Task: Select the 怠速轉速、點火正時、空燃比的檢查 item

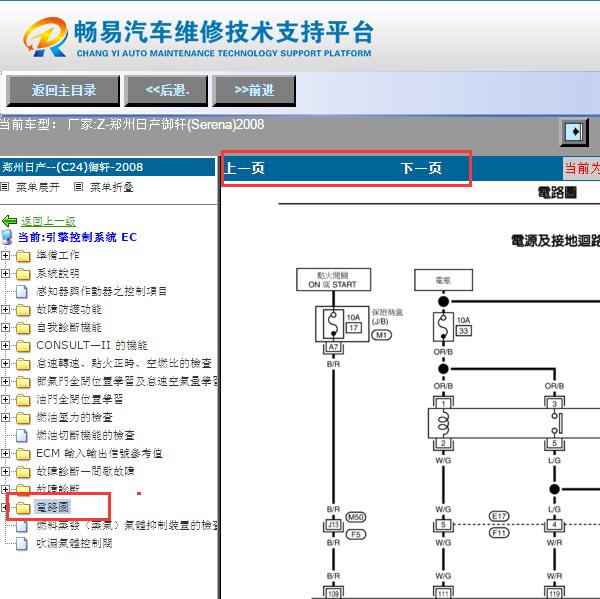Action: (x=124, y=363)
